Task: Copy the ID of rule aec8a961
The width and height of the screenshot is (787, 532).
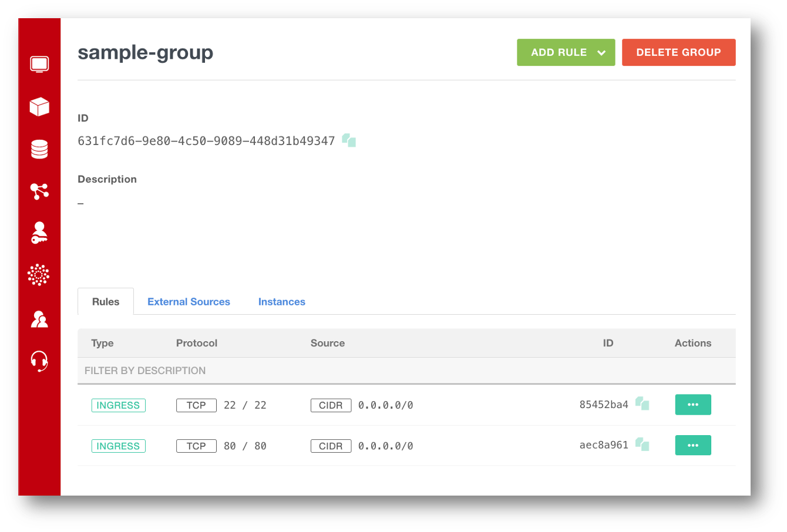Action: [643, 445]
